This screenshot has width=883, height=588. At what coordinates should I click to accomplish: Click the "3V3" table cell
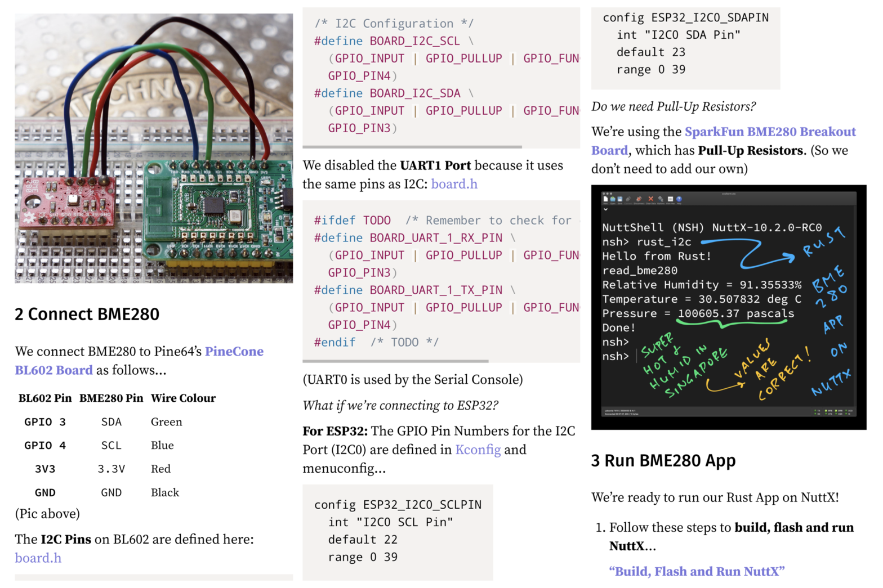(x=45, y=469)
